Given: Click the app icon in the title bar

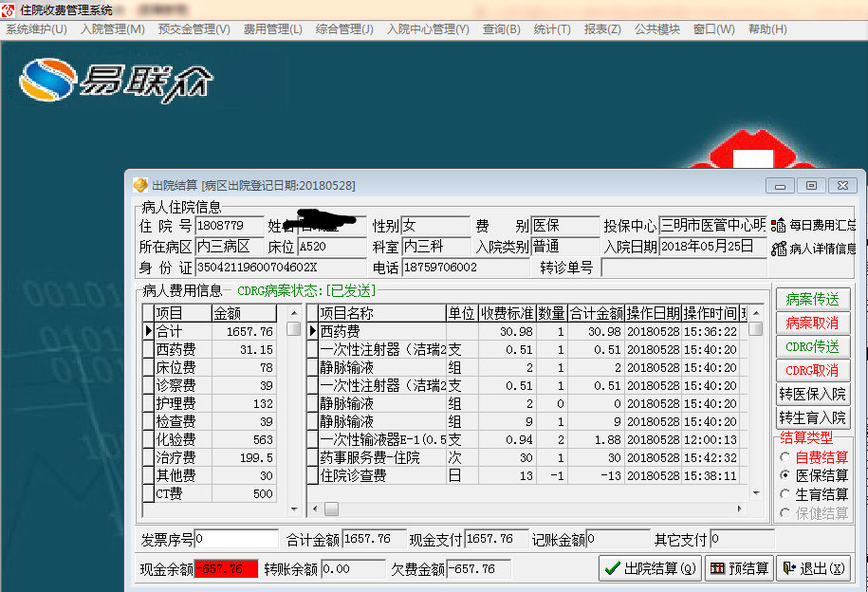Looking at the screenshot, I should [x=9, y=9].
